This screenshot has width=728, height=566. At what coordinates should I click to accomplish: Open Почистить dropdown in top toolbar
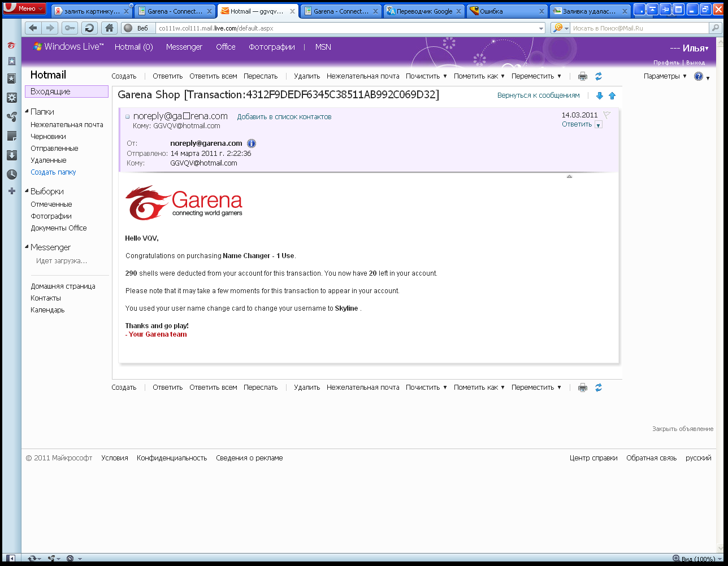pyautogui.click(x=426, y=76)
